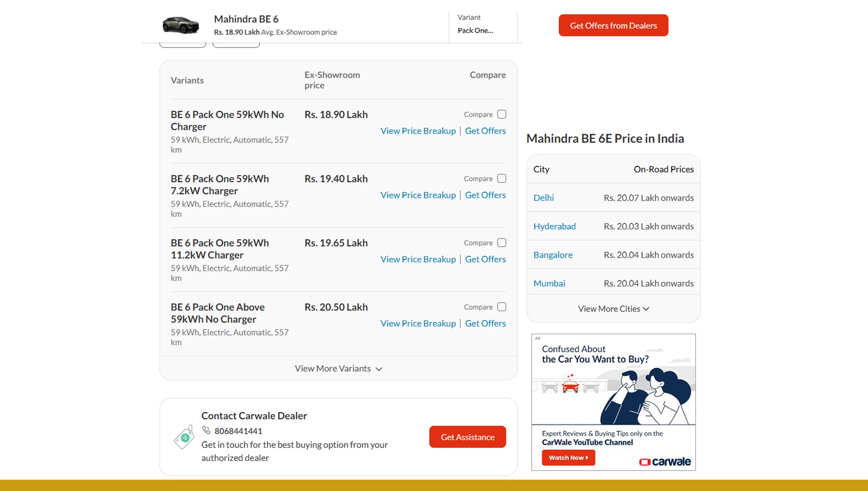Enable Compare on the 7.2kW Charger variant
The image size is (868, 491).
coord(502,178)
